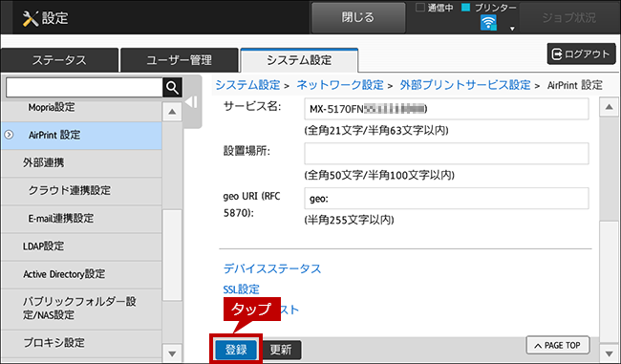The image size is (621, 364).
Task: Click the 閉じる button
Action: click(358, 17)
